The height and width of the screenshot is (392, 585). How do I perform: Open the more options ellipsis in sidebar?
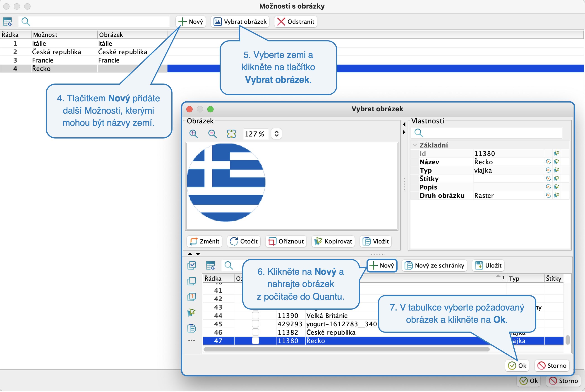tap(192, 340)
